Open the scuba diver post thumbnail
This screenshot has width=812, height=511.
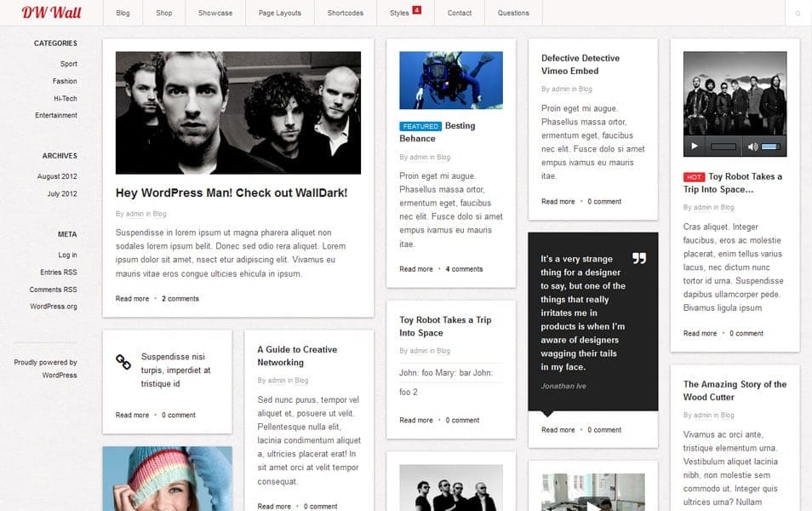pos(450,81)
